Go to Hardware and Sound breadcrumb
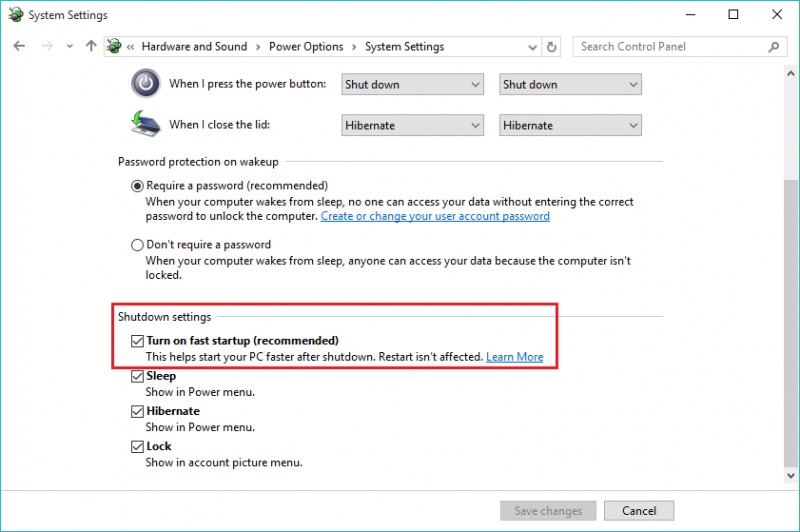The image size is (800, 532). pos(194,46)
